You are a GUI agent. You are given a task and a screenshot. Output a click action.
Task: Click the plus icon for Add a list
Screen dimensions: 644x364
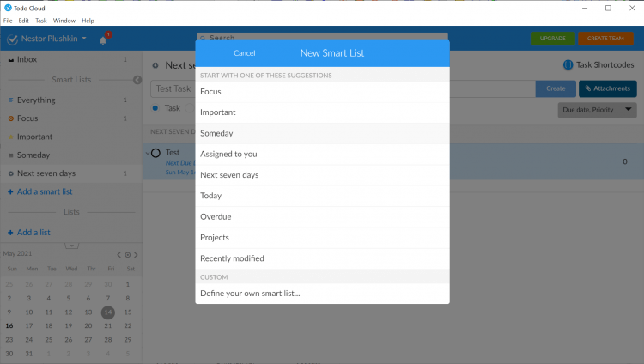point(10,233)
